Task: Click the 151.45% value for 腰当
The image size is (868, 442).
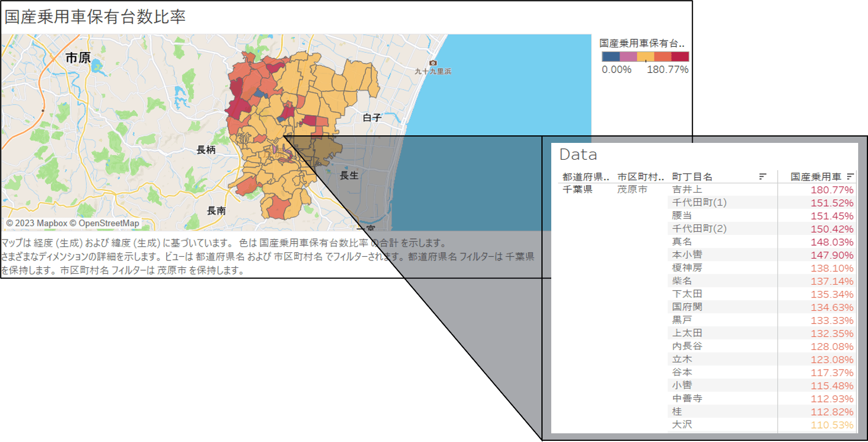Action: tap(832, 216)
